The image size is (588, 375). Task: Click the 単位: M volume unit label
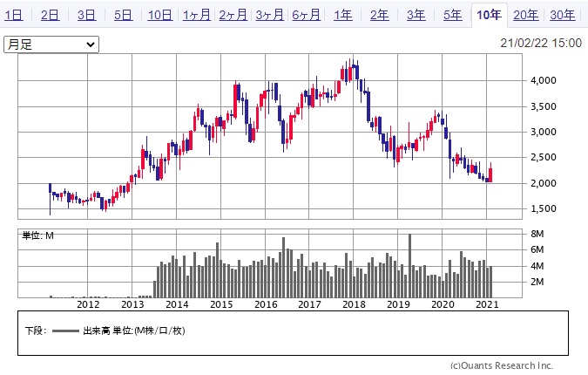[37, 235]
